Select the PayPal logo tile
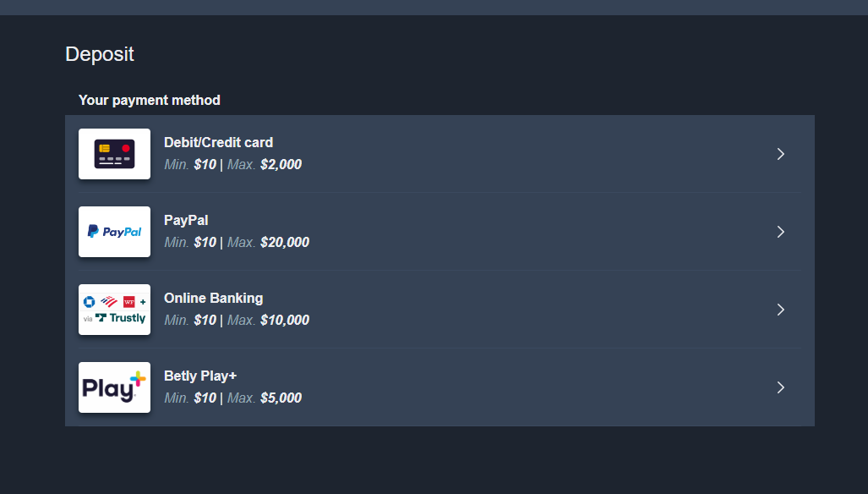 point(114,232)
